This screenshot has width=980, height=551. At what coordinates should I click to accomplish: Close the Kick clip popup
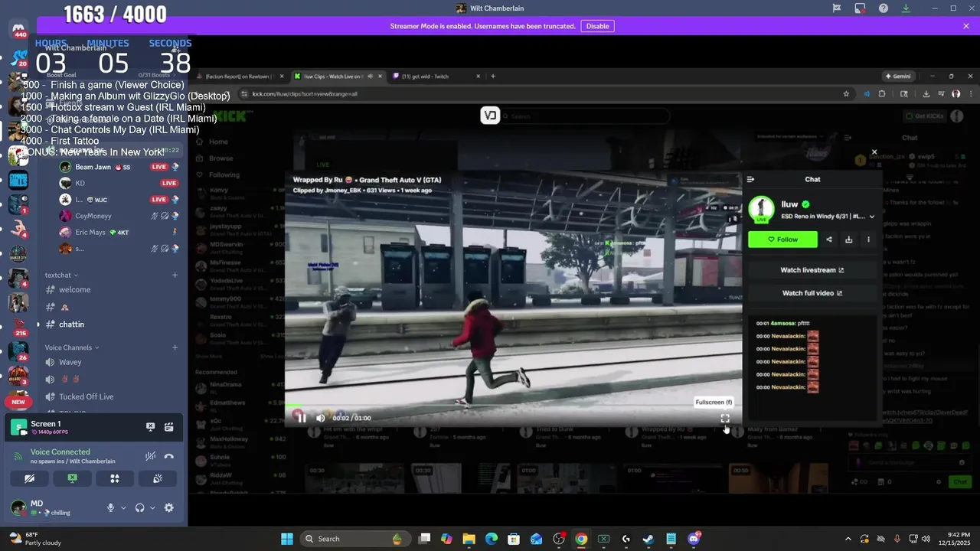tap(874, 152)
